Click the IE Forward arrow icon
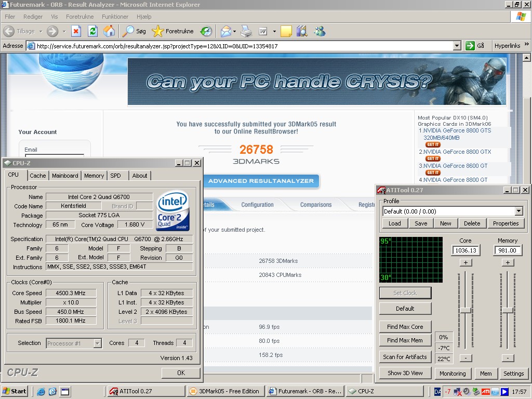The width and height of the screenshot is (532, 399). coord(52,31)
